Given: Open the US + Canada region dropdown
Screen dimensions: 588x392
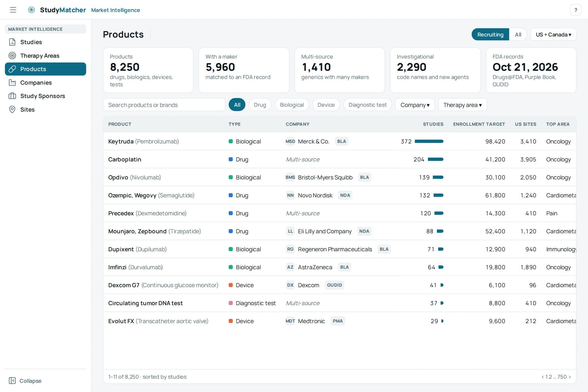Looking at the screenshot, I should (553, 35).
